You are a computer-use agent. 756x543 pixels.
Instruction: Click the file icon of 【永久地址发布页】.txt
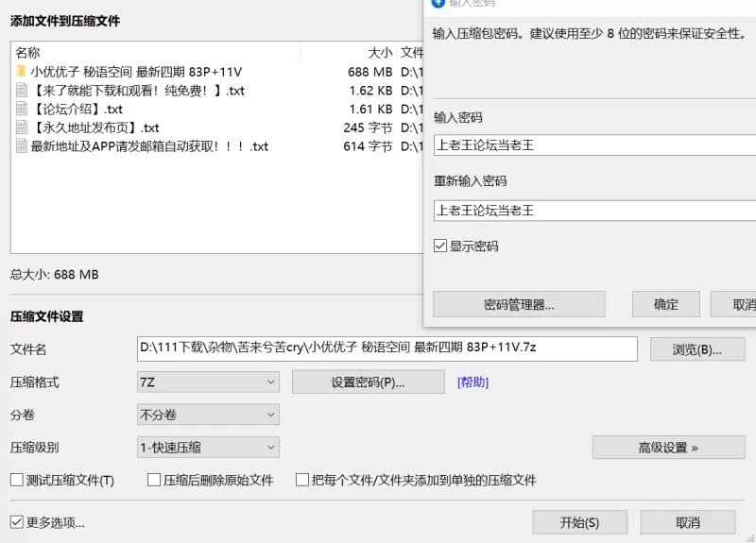point(21,127)
